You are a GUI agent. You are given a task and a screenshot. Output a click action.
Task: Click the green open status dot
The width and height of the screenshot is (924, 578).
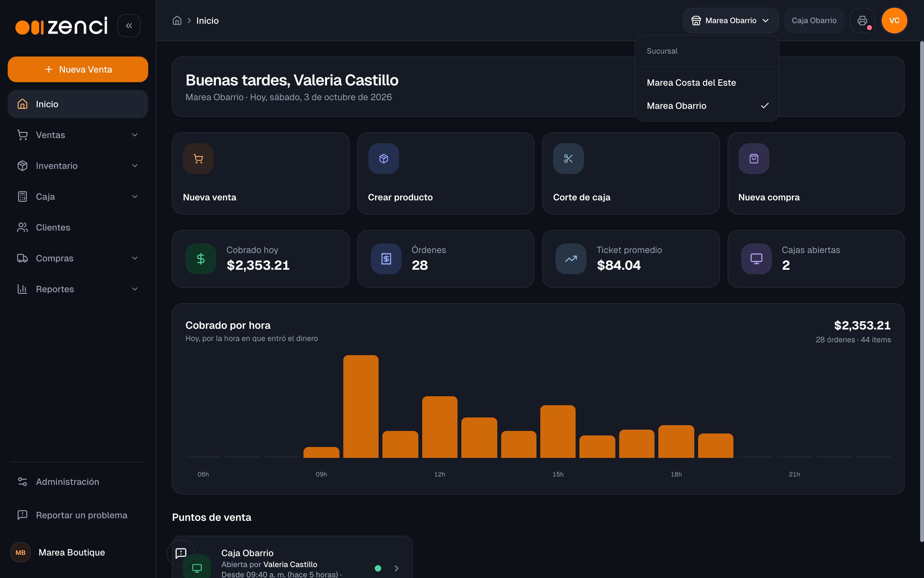coord(378,568)
